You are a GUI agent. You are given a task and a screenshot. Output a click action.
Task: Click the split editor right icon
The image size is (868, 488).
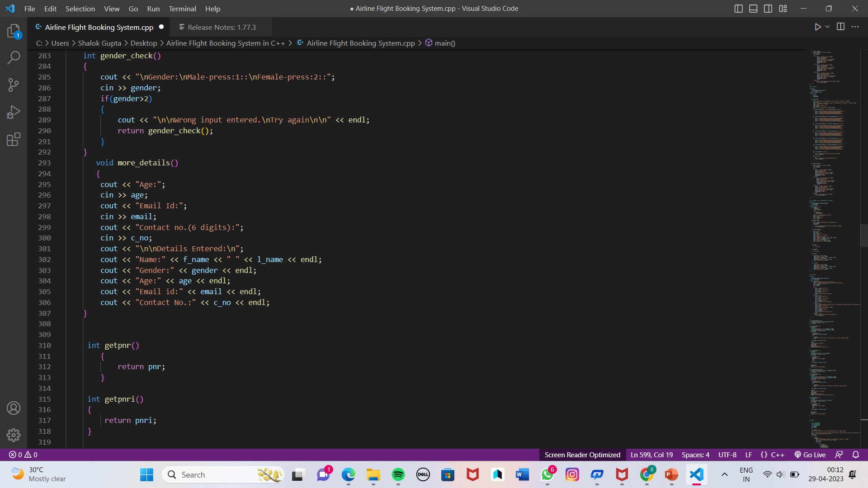(840, 27)
